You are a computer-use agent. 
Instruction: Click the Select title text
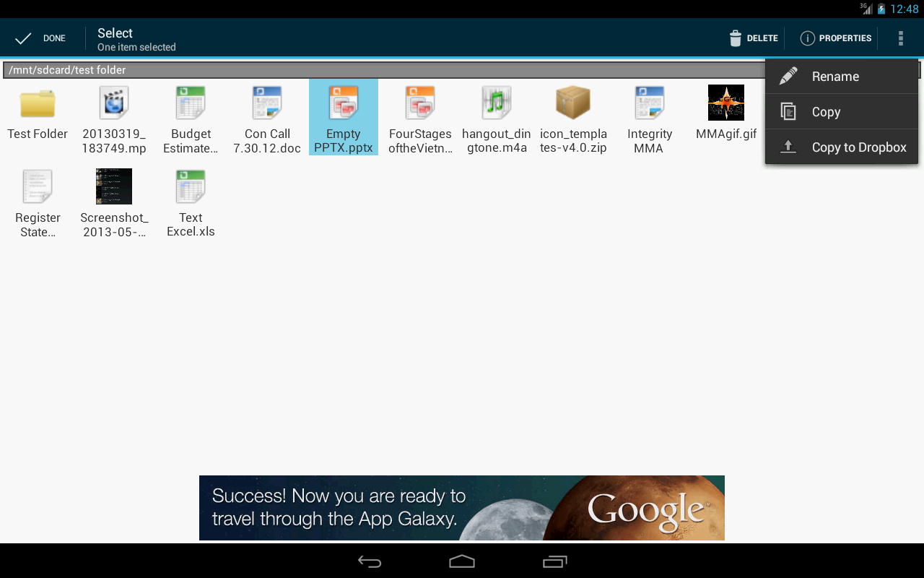click(x=115, y=33)
